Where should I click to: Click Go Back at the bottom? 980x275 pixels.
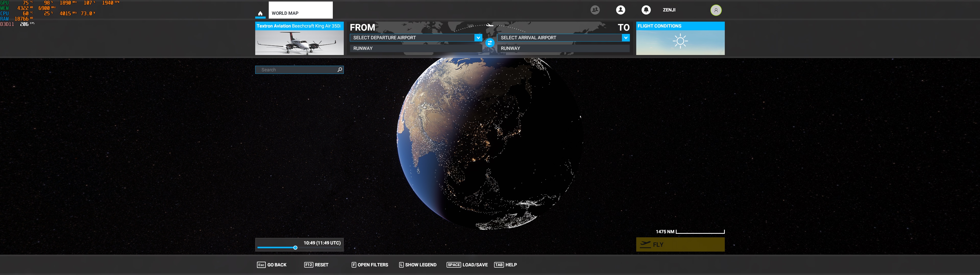click(272, 265)
